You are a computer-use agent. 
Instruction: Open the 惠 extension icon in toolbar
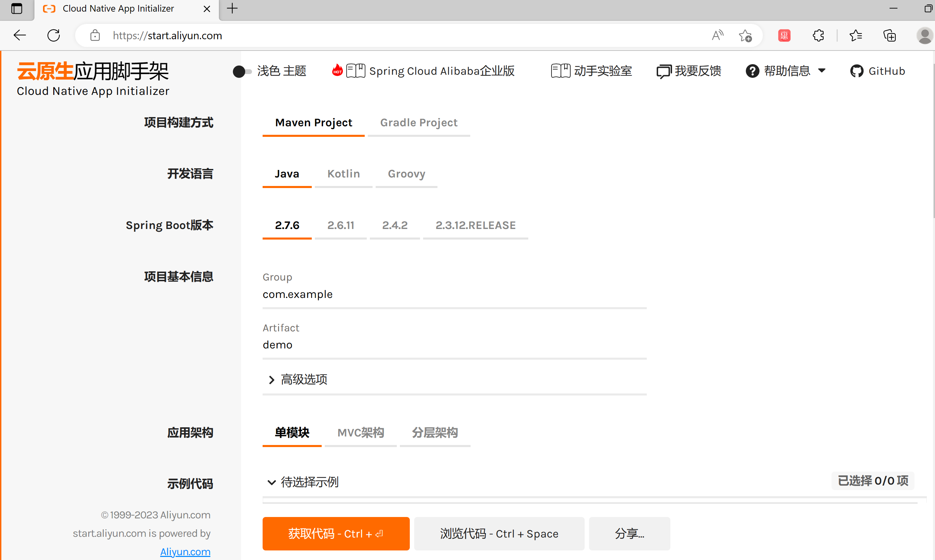tap(784, 35)
